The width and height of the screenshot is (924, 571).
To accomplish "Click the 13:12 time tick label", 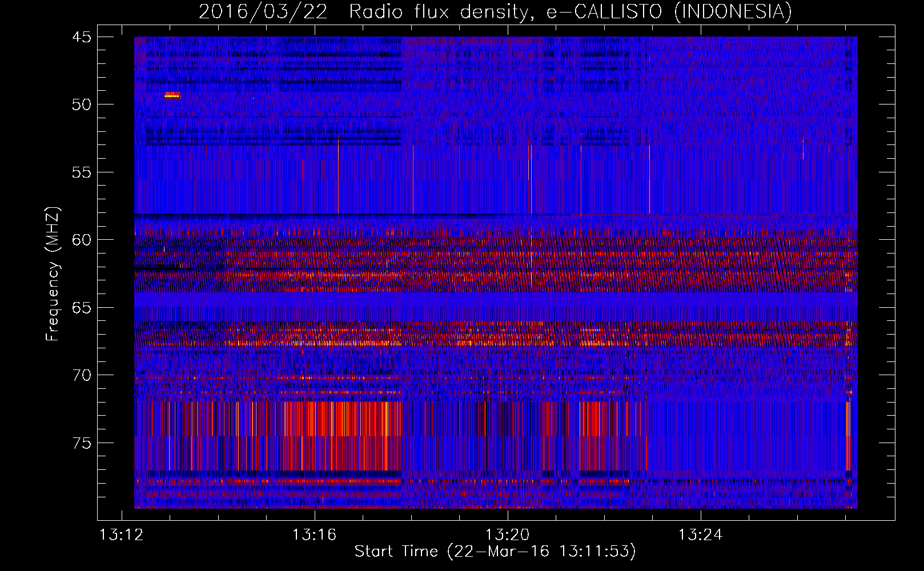I will (x=122, y=535).
